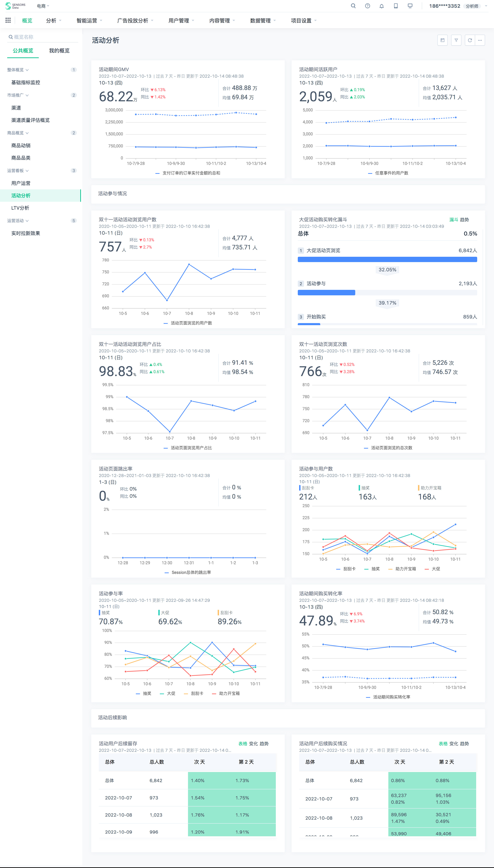Open notifications bell icon
494x868 pixels.
coord(382,6)
